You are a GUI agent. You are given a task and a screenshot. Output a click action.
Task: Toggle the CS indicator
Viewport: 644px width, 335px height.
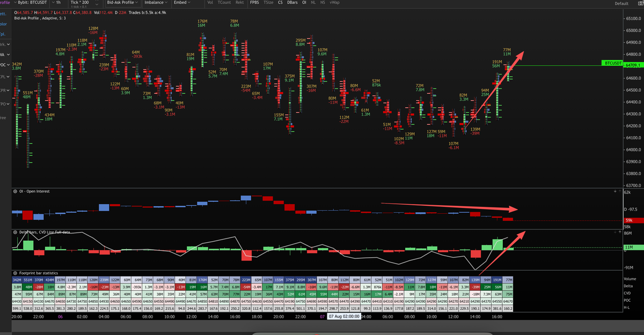click(x=281, y=3)
